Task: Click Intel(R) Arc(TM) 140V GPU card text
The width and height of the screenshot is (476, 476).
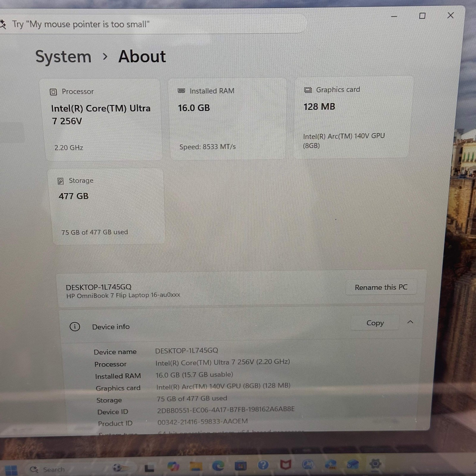Action: 344,141
